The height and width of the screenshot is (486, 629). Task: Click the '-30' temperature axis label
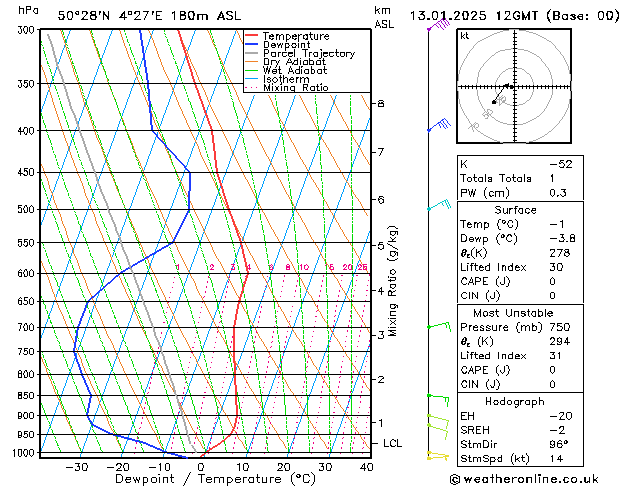point(76,467)
